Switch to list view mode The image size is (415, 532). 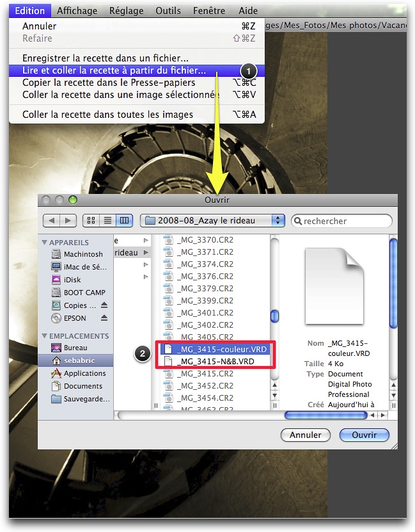tap(107, 220)
